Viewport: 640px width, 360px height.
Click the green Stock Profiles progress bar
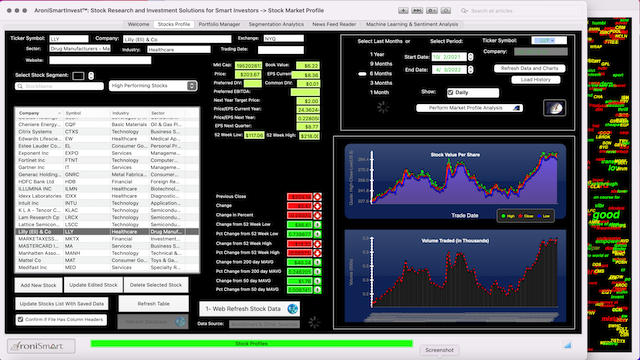pos(251,344)
